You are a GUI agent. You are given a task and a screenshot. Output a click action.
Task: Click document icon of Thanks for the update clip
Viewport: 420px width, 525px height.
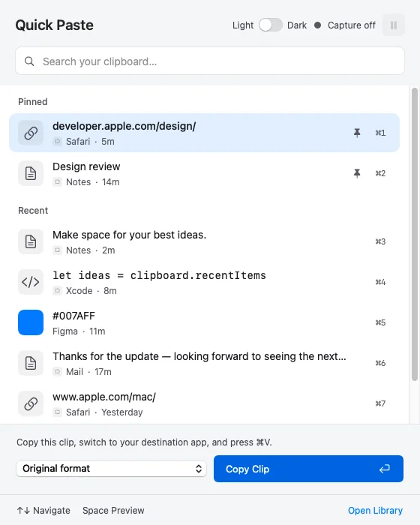click(x=31, y=363)
